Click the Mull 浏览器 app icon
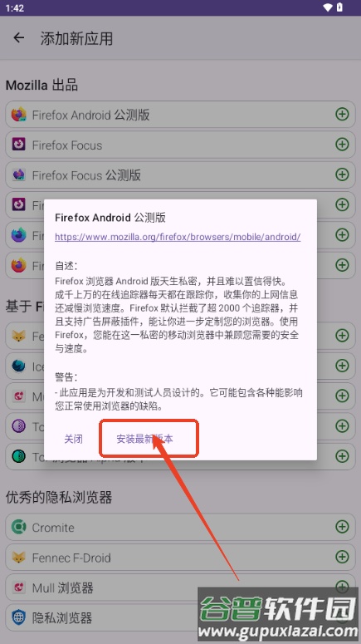 pyautogui.click(x=18, y=587)
